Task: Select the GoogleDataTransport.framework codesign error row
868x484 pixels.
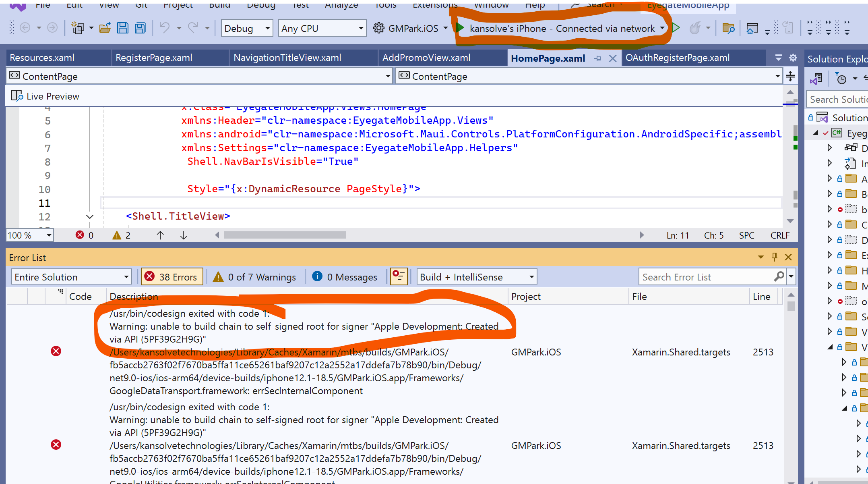Action: pyautogui.click(x=395, y=352)
